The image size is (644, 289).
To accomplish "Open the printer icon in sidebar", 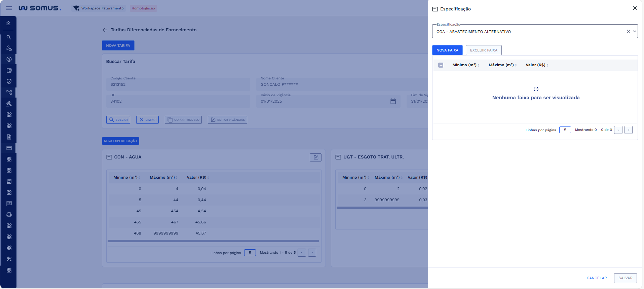I will (x=9, y=215).
